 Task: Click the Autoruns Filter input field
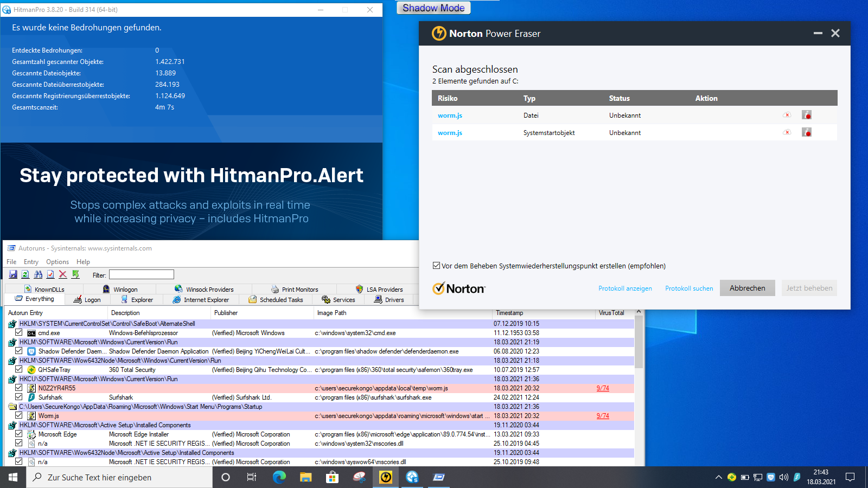click(x=142, y=274)
